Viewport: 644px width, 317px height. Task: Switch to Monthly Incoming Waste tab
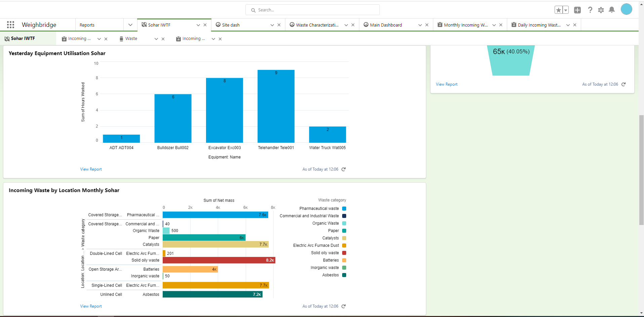(x=466, y=25)
